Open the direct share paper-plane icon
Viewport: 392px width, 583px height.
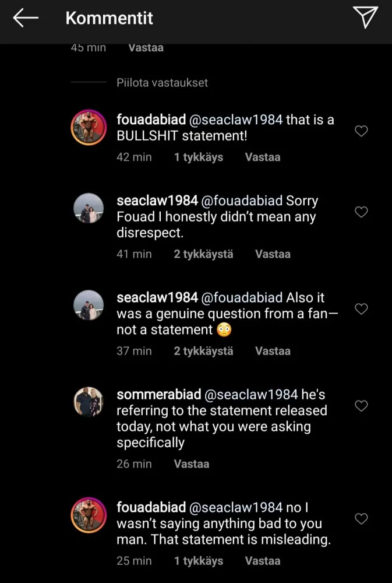[366, 18]
